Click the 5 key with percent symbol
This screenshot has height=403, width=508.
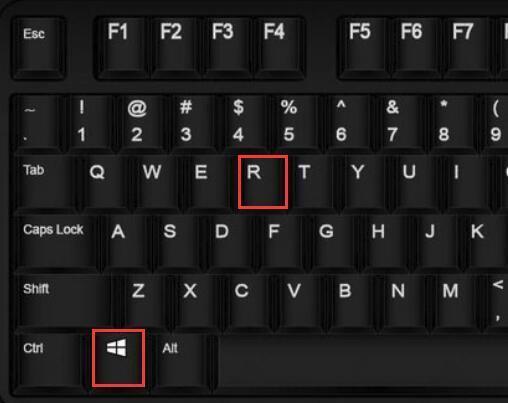tap(294, 122)
